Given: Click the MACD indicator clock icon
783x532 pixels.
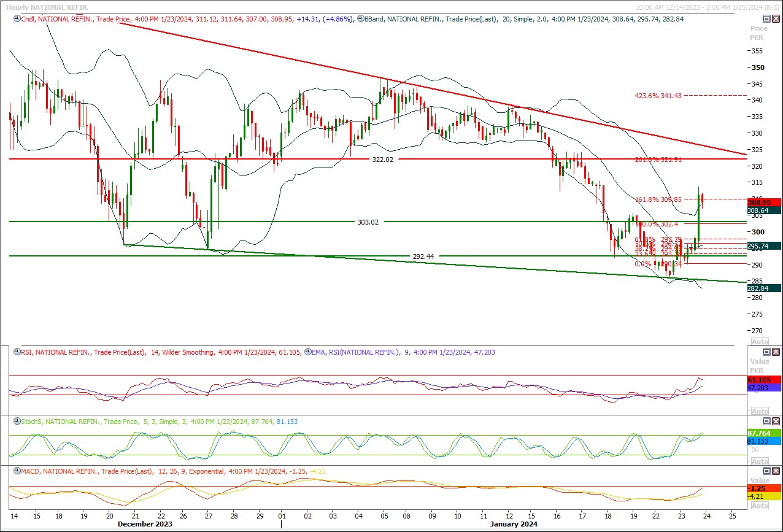Looking at the screenshot, I should tap(17, 471).
